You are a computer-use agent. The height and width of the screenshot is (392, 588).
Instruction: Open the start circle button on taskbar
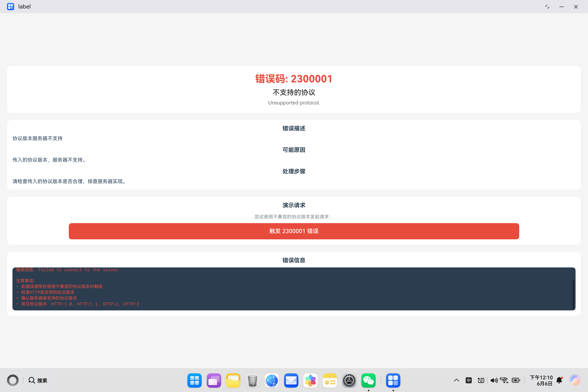tap(13, 380)
